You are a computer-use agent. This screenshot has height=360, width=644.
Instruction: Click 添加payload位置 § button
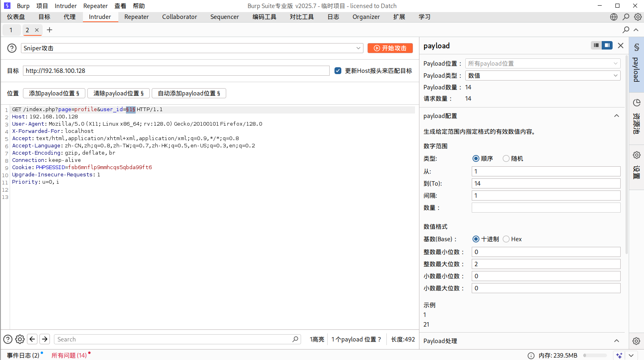click(x=54, y=93)
